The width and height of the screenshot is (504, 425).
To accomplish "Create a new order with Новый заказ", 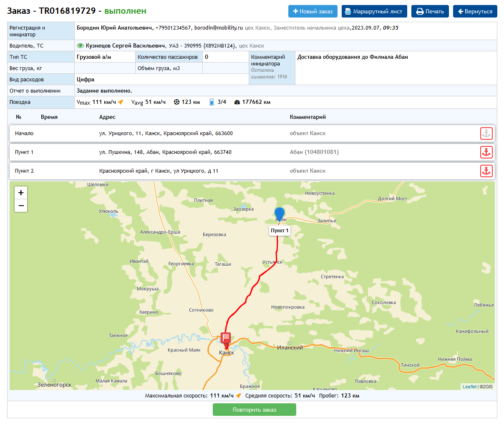I will click(312, 11).
